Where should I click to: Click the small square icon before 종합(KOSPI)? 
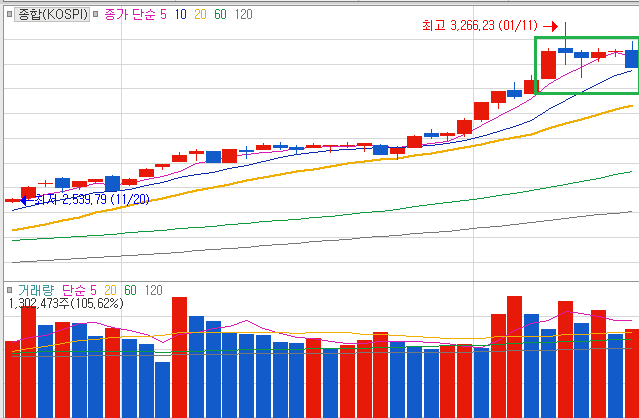10,16
